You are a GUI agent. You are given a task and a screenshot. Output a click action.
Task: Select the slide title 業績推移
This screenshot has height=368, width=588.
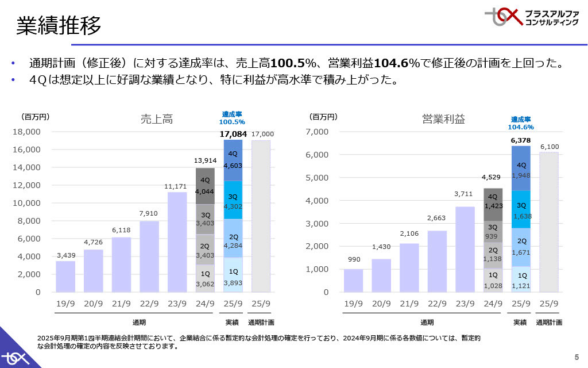coord(59,25)
